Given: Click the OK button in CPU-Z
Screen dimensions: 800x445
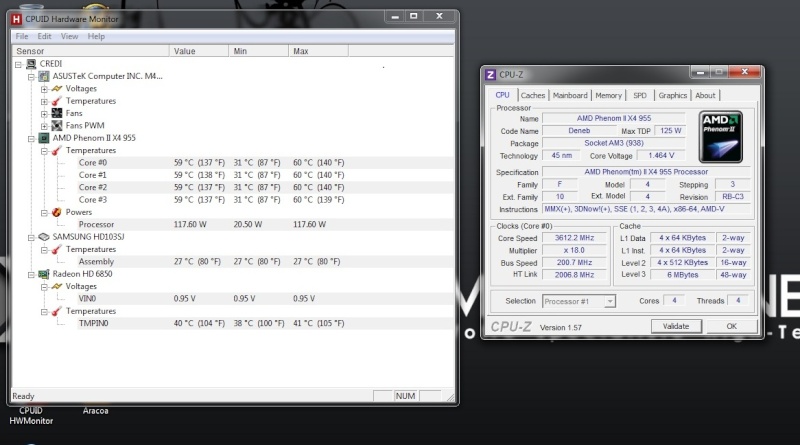Looking at the screenshot, I should coord(731,326).
